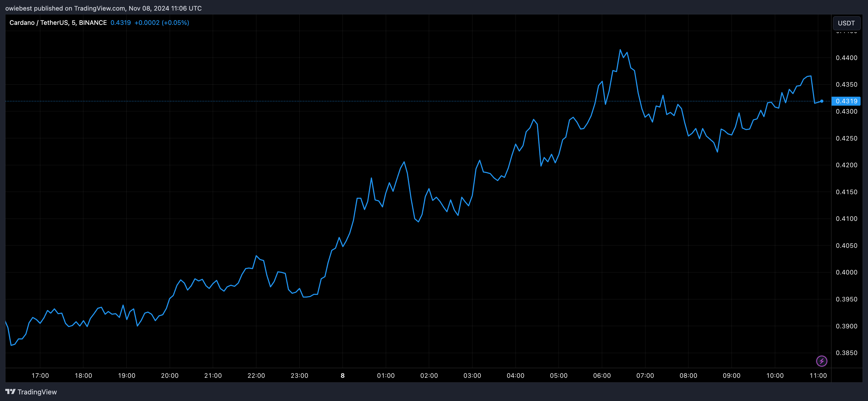
Task: Click the 02:00 time axis label
Action: 429,375
